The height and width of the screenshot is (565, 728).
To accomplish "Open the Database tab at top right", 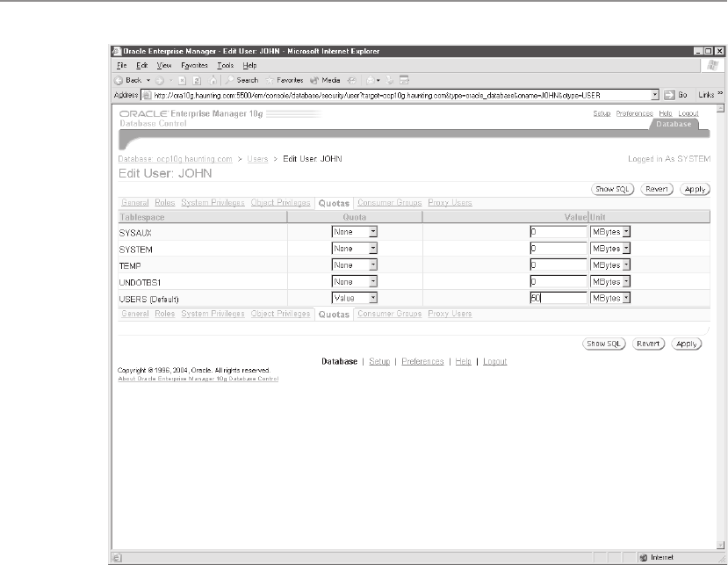I will 674,124.
